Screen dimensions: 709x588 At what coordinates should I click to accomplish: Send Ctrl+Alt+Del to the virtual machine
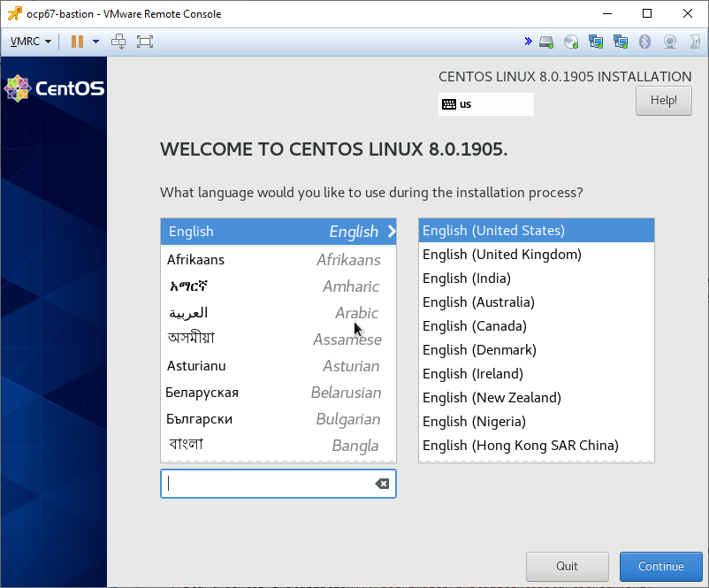(x=118, y=42)
